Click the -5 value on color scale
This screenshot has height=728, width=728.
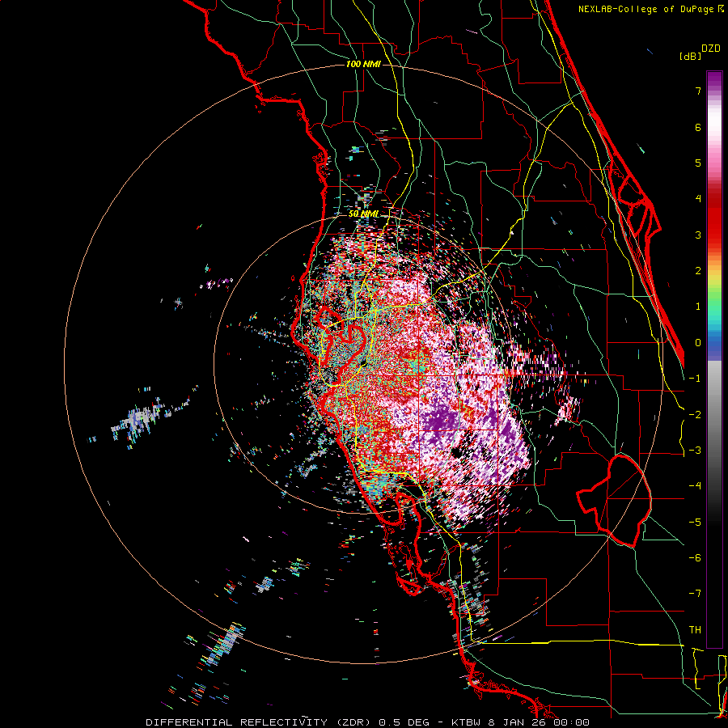[x=695, y=523]
